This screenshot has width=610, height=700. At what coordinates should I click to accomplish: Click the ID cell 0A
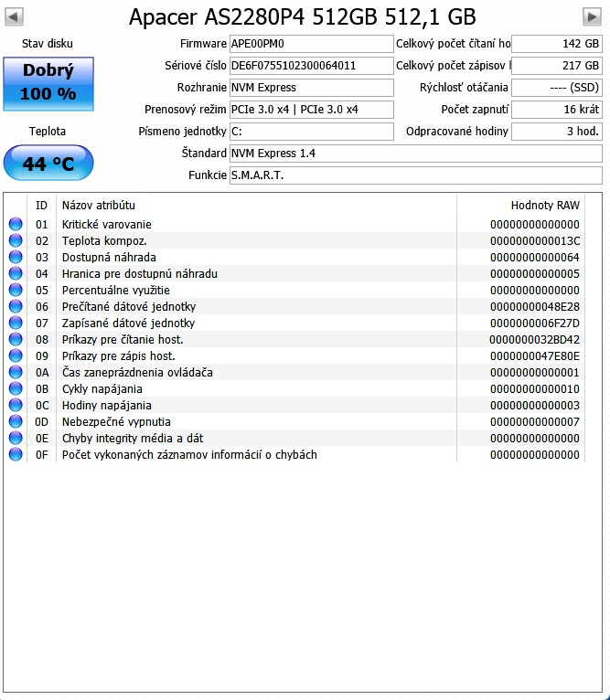(42, 372)
